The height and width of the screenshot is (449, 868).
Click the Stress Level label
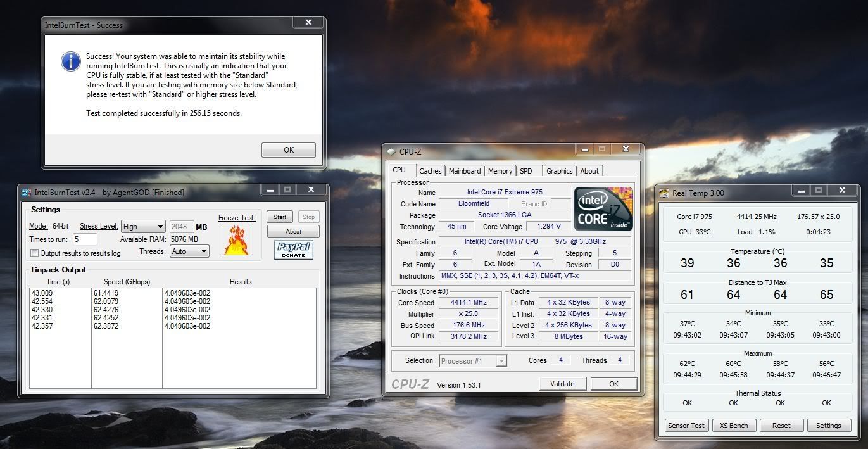click(99, 226)
